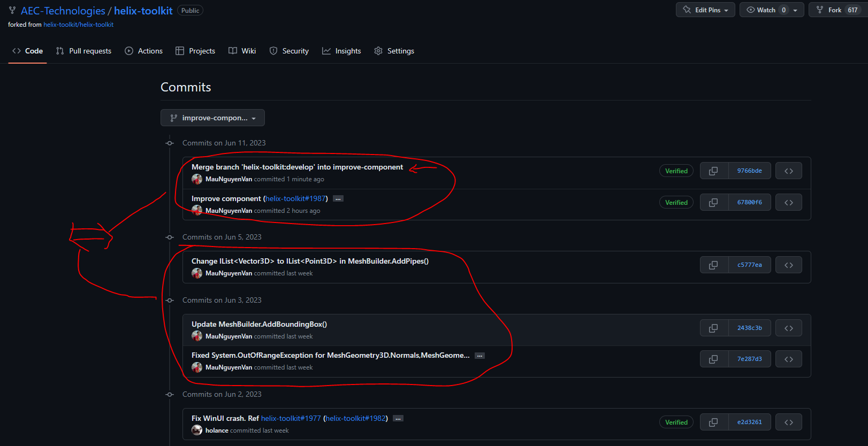This screenshot has height=446, width=868.
Task: Open the Code tab
Action: pyautogui.click(x=27, y=51)
